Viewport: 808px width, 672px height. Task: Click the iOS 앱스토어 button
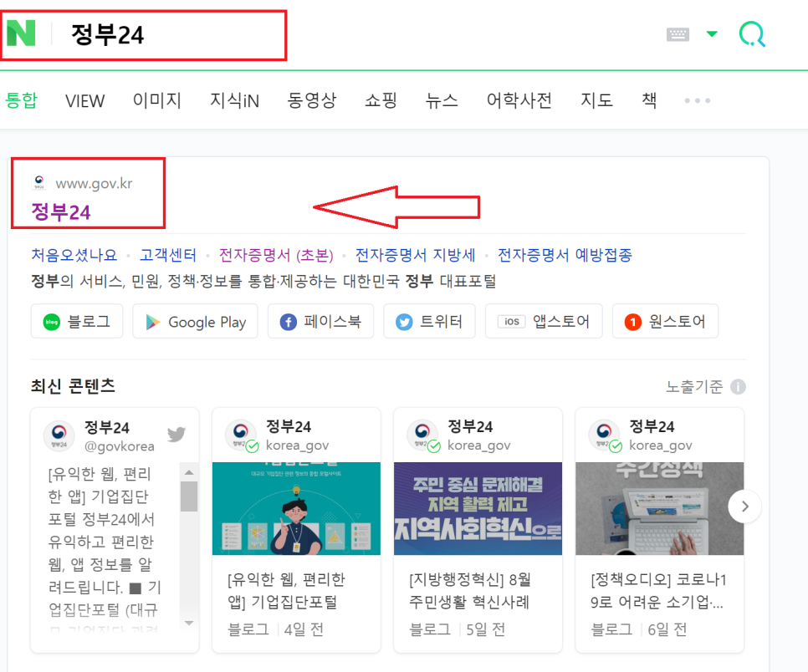544,321
